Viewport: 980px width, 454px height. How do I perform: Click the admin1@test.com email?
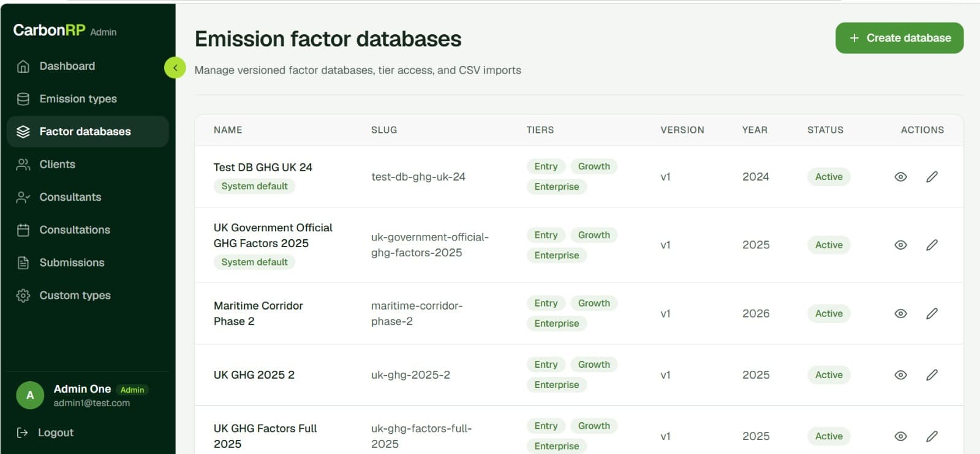point(91,403)
